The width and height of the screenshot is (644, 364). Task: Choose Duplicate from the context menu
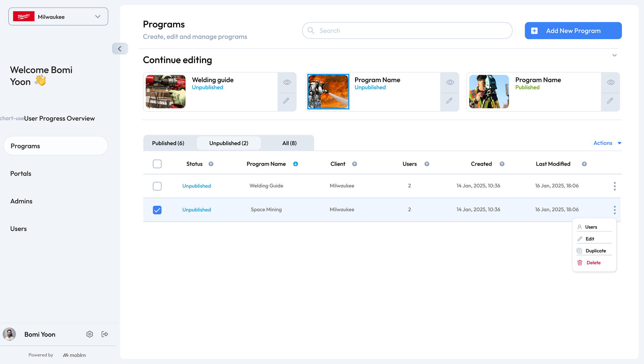595,251
